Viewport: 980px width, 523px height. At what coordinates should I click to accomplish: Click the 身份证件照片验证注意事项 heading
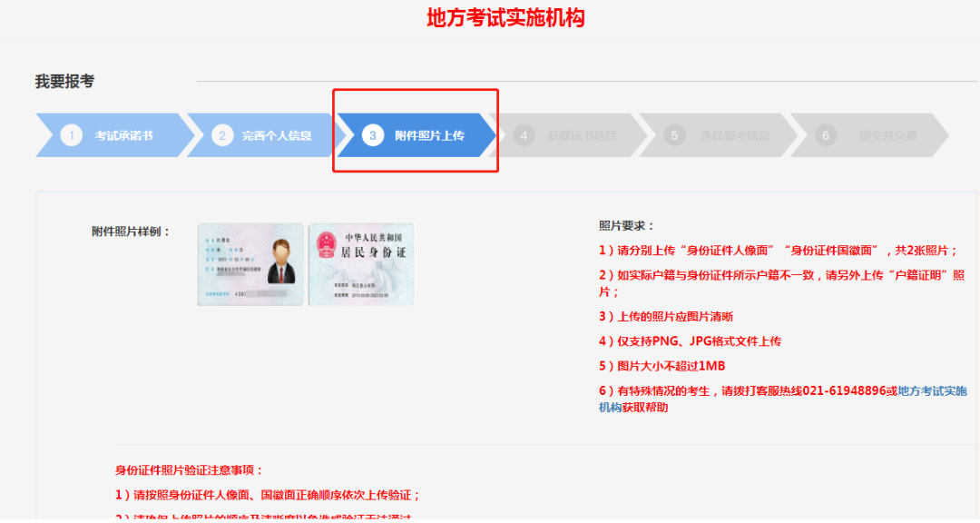pyautogui.click(x=189, y=469)
